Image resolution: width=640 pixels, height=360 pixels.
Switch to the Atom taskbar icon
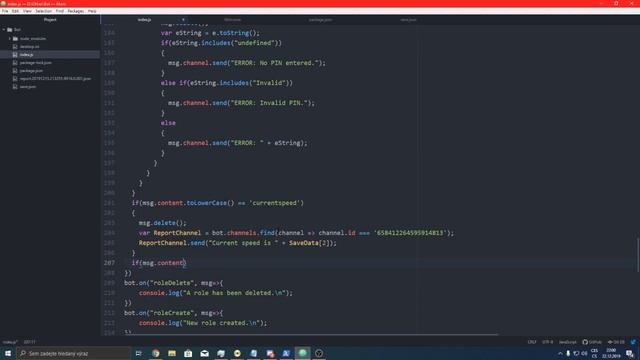pyautogui.click(x=302, y=353)
